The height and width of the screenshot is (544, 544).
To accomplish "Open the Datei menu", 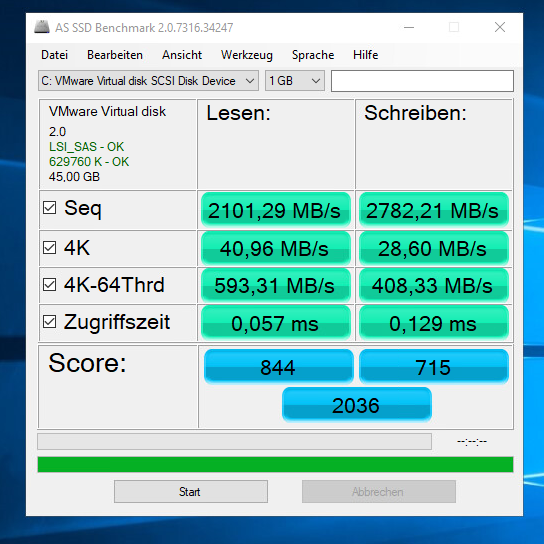I will [x=54, y=55].
